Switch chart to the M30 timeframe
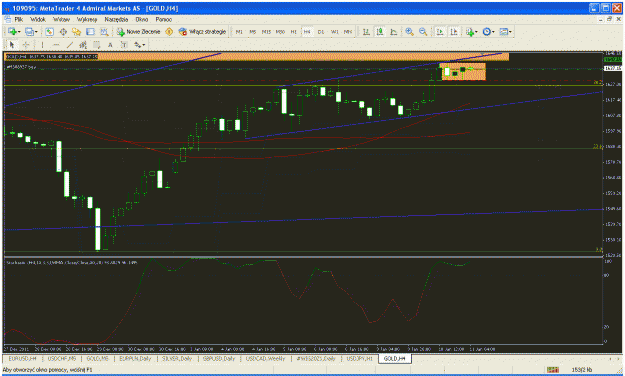The height and width of the screenshot is (376, 625). point(280,32)
